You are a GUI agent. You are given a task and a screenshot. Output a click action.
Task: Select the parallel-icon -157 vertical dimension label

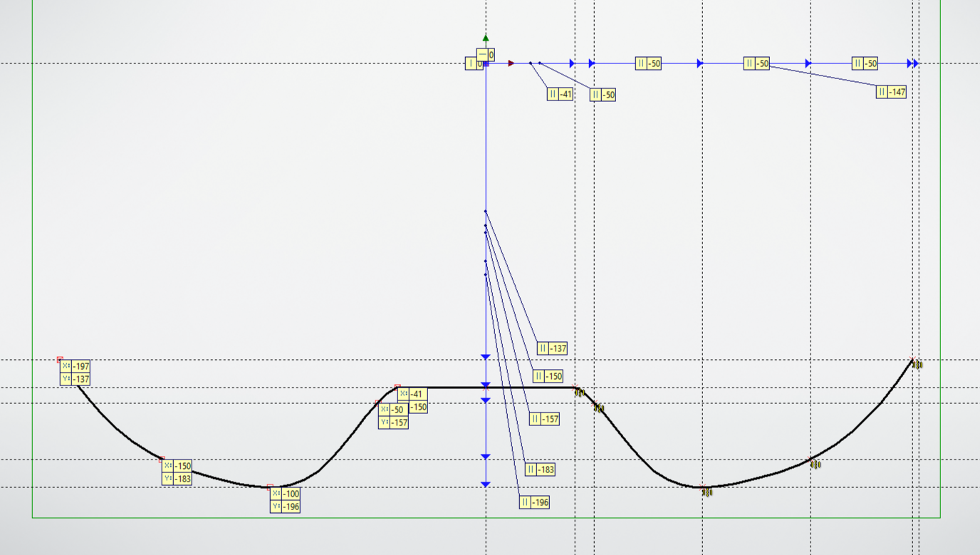pos(544,419)
